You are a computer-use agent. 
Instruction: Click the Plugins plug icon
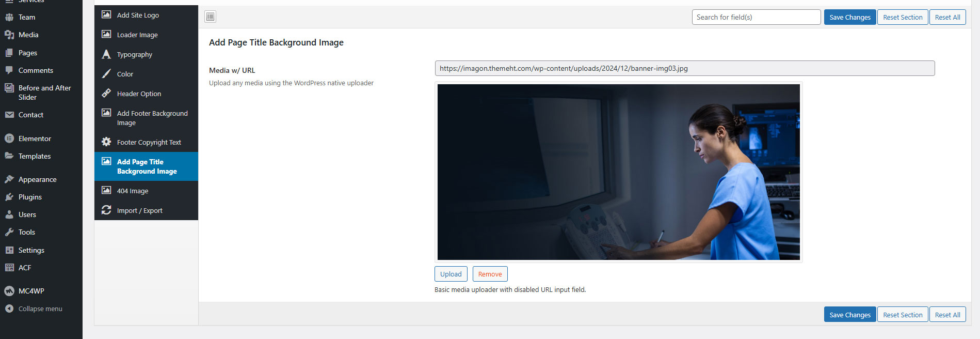(9, 197)
